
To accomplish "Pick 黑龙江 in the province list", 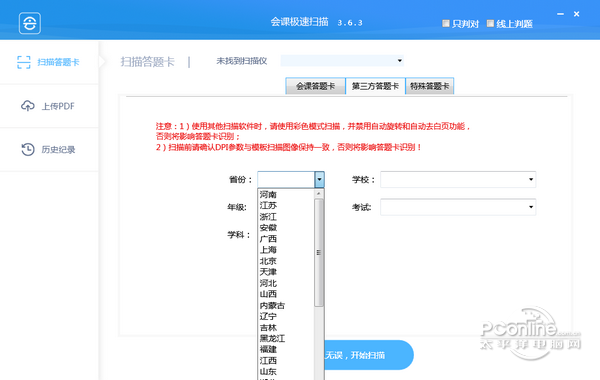I will click(x=272, y=338).
